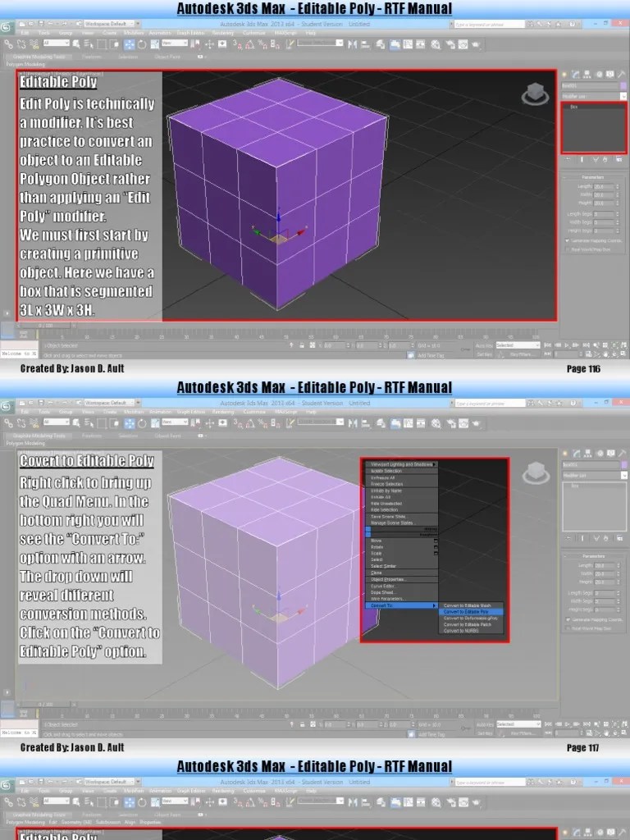The image size is (630, 840).
Task: Click the ViewCube on Page 117 viewport
Action: coord(535,473)
